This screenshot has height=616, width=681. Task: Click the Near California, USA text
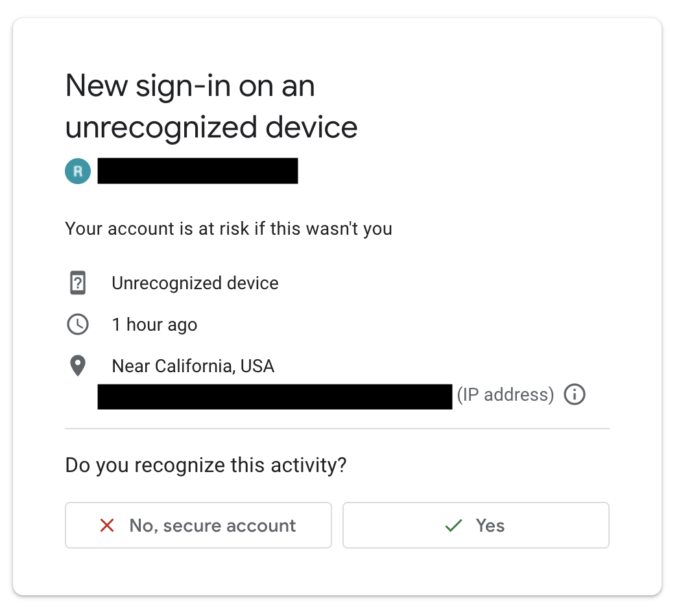coord(193,366)
